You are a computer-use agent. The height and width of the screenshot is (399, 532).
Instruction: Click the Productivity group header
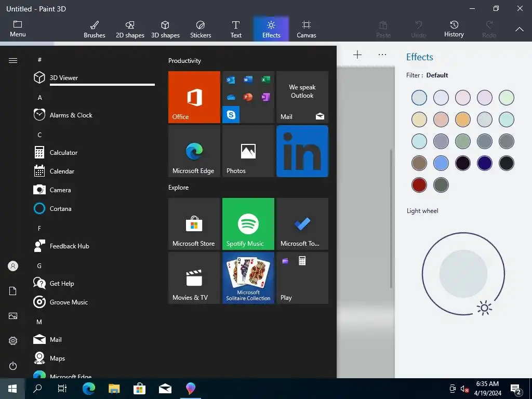pyautogui.click(x=184, y=61)
